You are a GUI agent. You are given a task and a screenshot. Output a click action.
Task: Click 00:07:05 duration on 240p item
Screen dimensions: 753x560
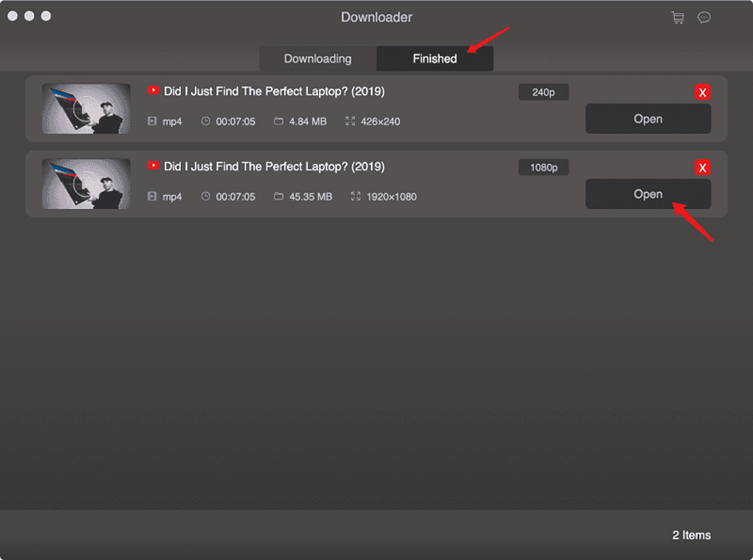(x=235, y=122)
